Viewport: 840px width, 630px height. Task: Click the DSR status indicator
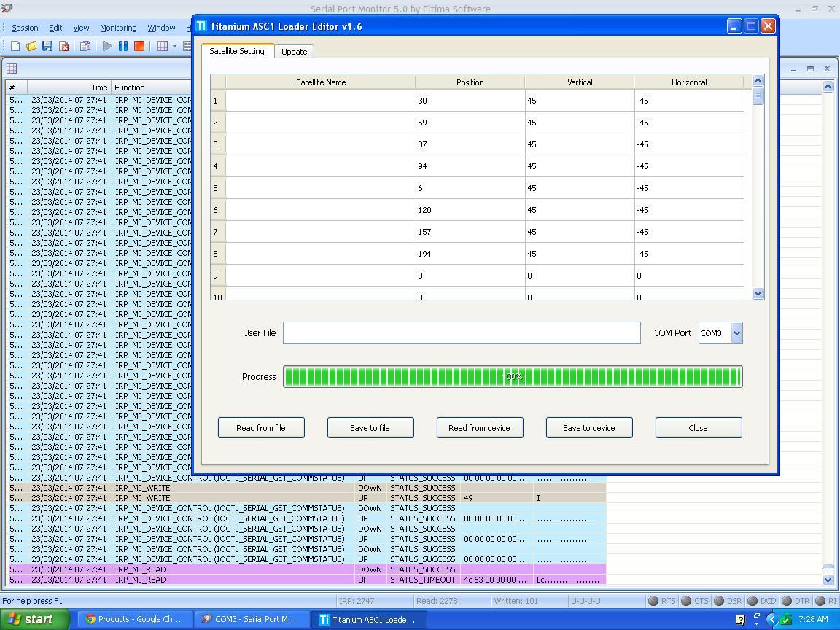coord(720,601)
